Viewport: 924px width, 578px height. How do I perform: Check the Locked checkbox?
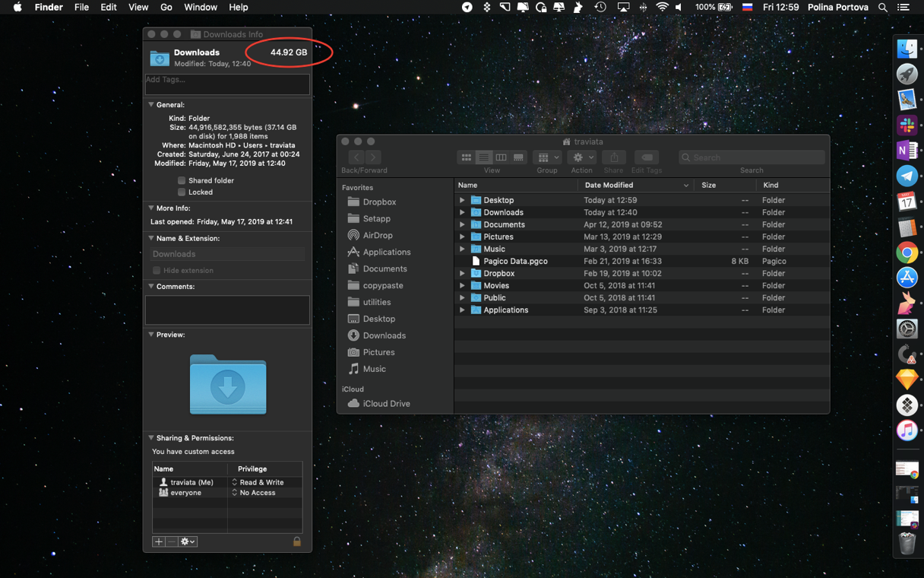click(182, 192)
